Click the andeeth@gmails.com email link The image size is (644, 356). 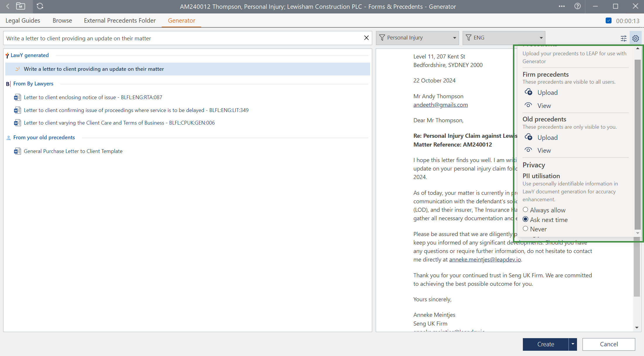click(440, 105)
